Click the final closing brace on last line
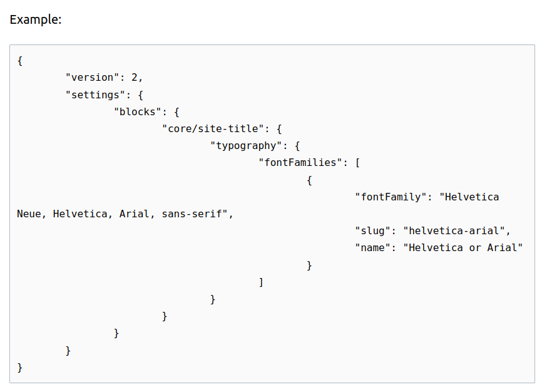542x392 pixels. pyautogui.click(x=20, y=368)
